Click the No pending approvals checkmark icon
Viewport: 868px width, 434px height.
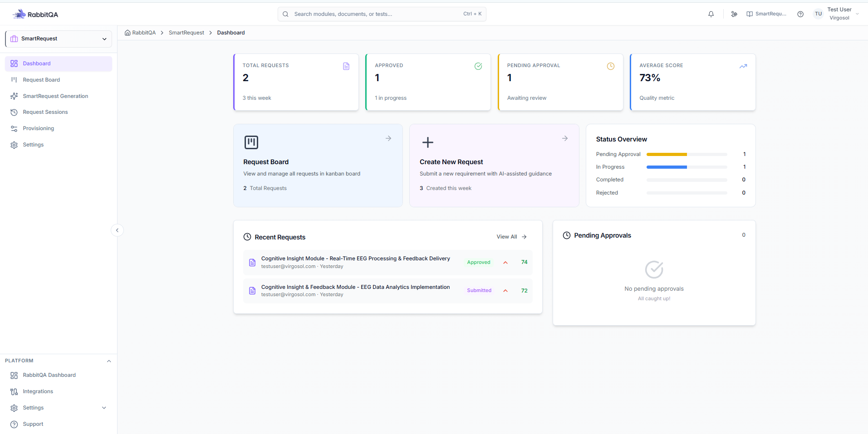tap(654, 269)
